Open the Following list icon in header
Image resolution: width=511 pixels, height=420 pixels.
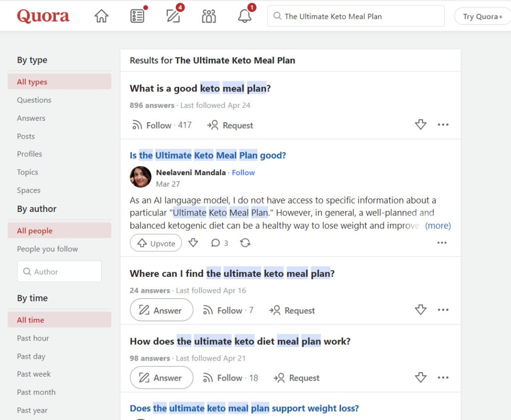(x=137, y=16)
